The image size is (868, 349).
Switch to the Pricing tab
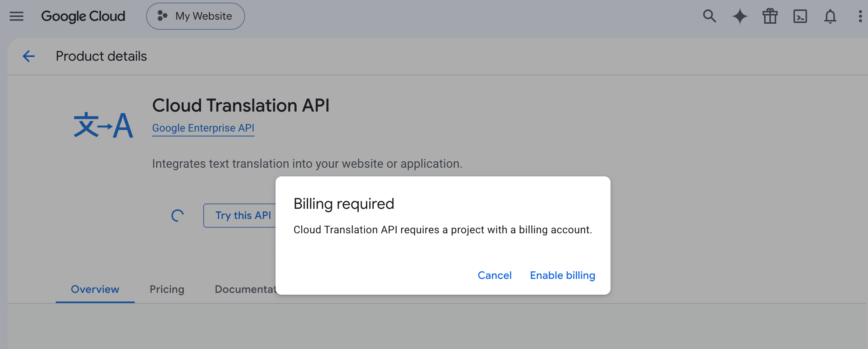(x=167, y=289)
